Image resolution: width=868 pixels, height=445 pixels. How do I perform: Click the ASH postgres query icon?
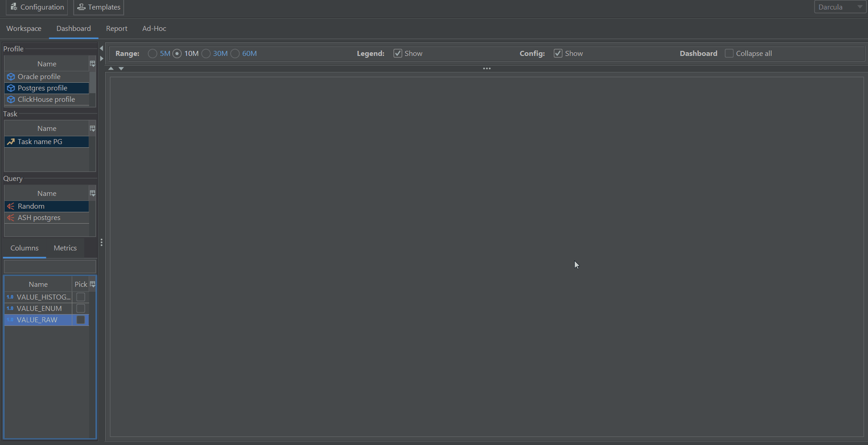click(x=11, y=218)
